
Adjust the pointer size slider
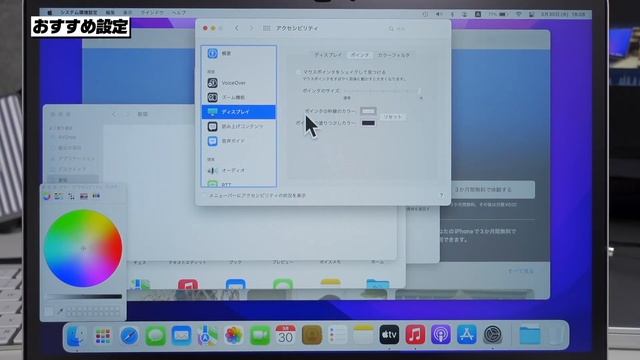tap(382, 91)
